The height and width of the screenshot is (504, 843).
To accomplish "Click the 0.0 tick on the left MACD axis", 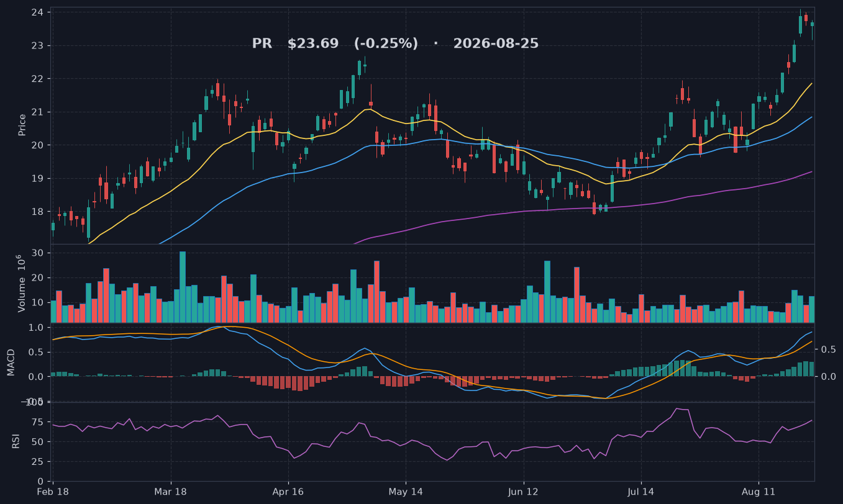I will (x=36, y=377).
